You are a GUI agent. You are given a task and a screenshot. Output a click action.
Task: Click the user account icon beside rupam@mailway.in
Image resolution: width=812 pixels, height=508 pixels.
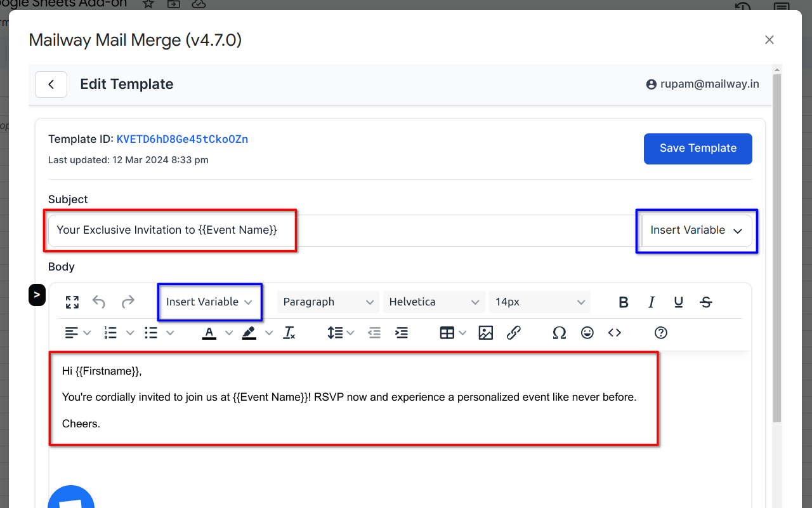651,84
